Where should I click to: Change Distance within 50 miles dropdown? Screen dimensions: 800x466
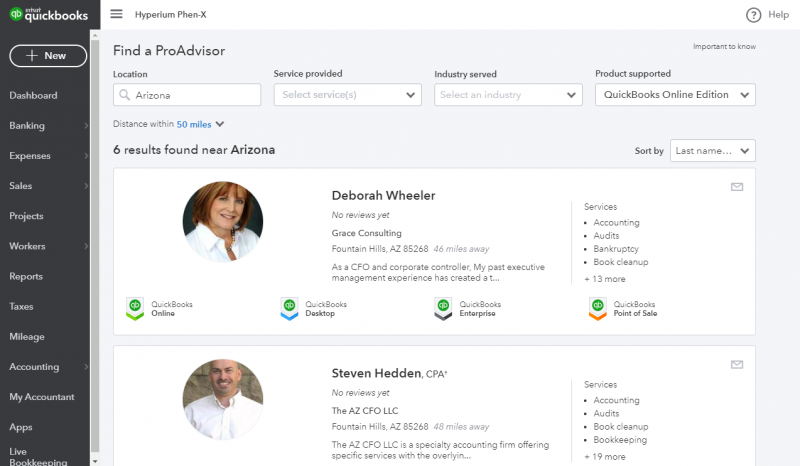200,124
